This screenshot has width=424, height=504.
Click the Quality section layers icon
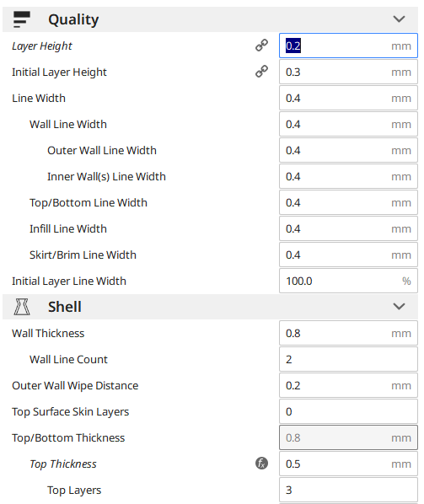tap(22, 19)
